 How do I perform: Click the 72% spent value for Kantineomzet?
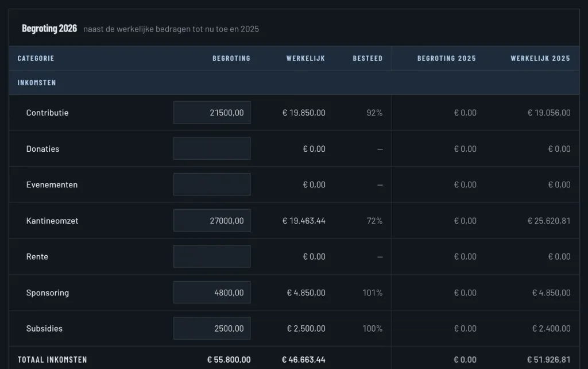click(x=374, y=221)
